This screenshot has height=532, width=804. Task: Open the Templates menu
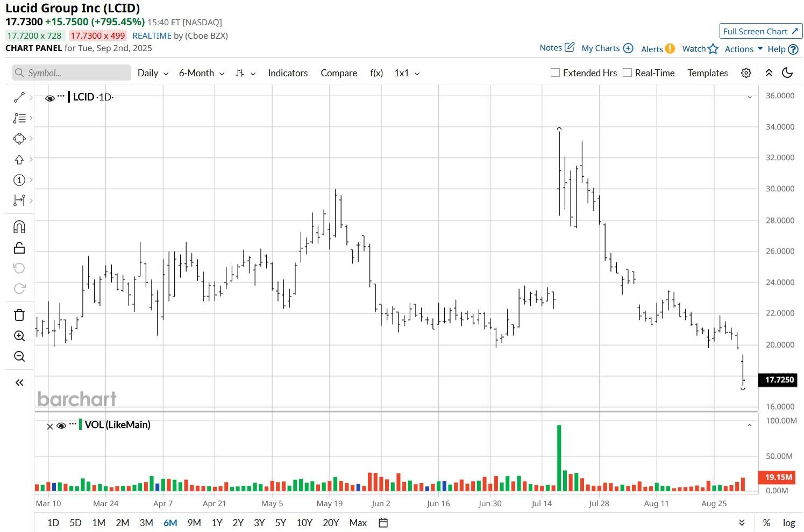point(708,73)
